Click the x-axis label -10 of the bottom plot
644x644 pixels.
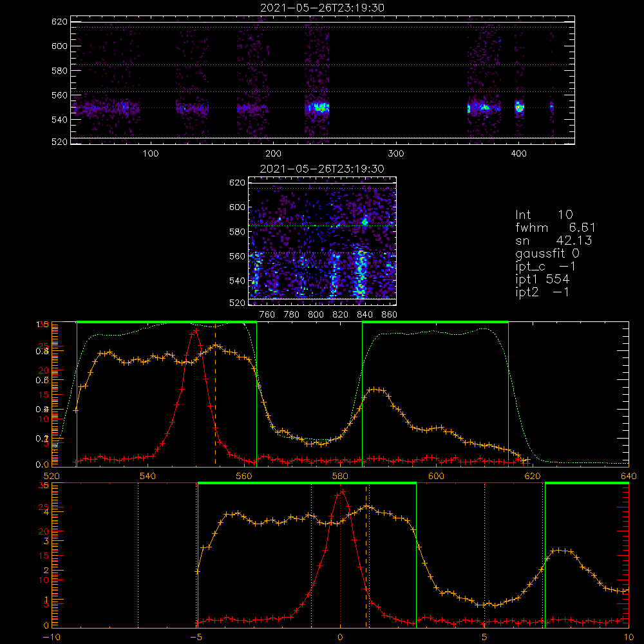point(52,637)
